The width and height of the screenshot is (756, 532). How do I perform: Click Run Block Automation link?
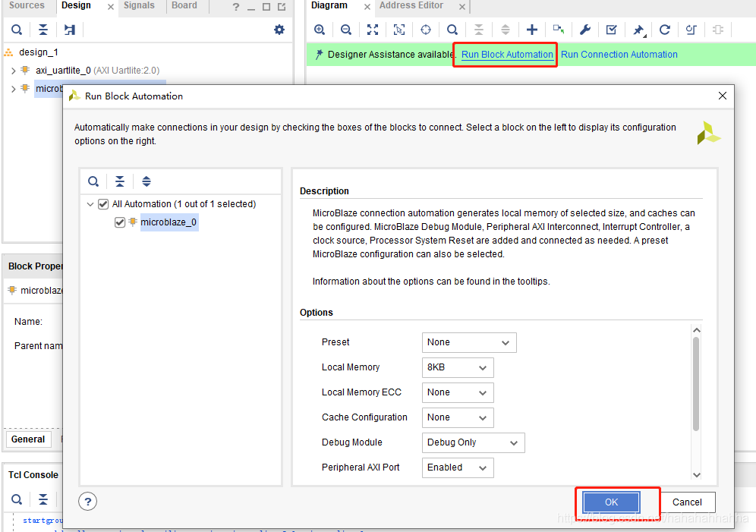coord(507,55)
